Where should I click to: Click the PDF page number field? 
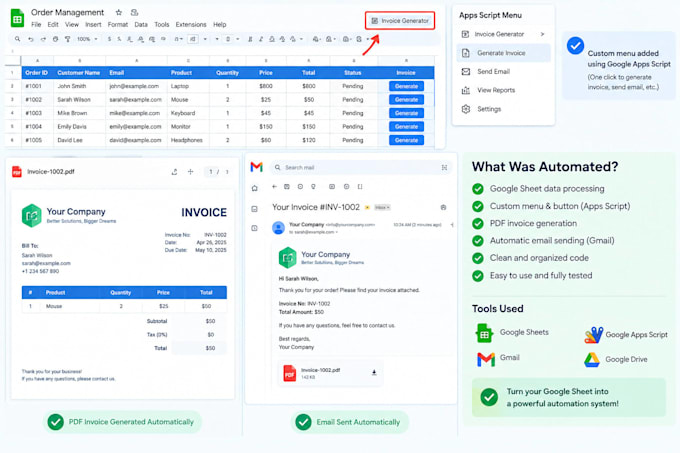pyautogui.click(x=211, y=172)
